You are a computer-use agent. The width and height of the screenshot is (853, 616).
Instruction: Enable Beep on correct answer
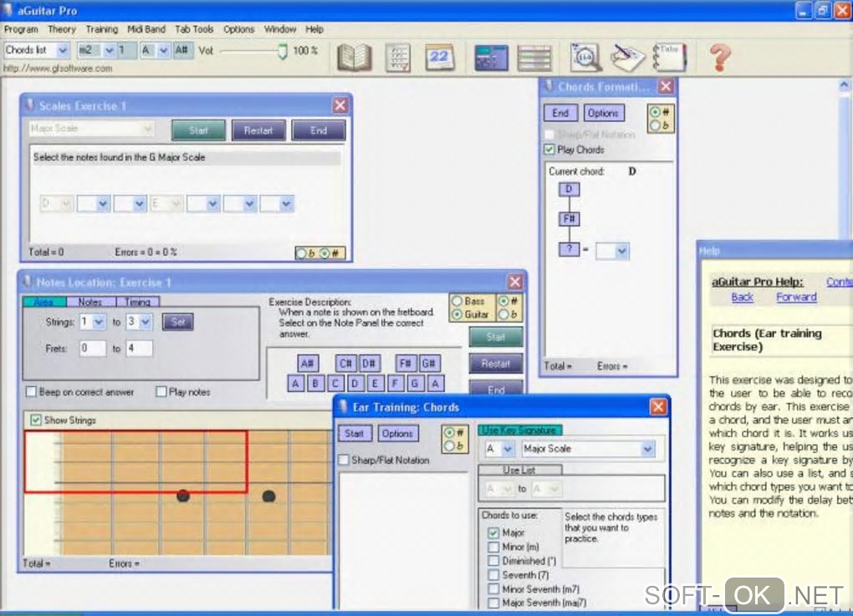click(32, 392)
